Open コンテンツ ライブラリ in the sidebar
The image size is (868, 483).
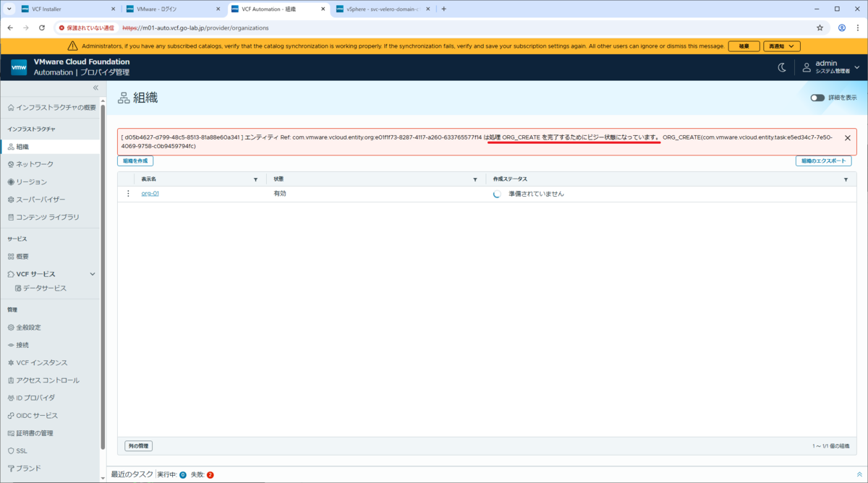[x=43, y=217]
